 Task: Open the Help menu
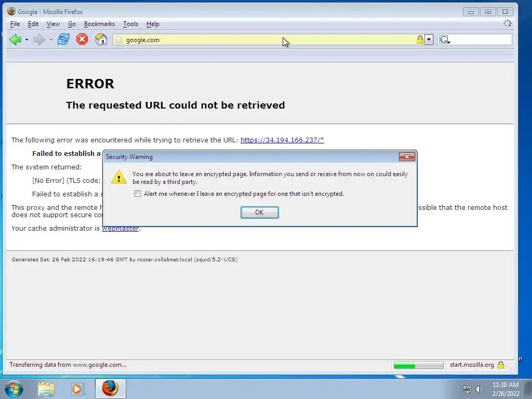coord(153,24)
